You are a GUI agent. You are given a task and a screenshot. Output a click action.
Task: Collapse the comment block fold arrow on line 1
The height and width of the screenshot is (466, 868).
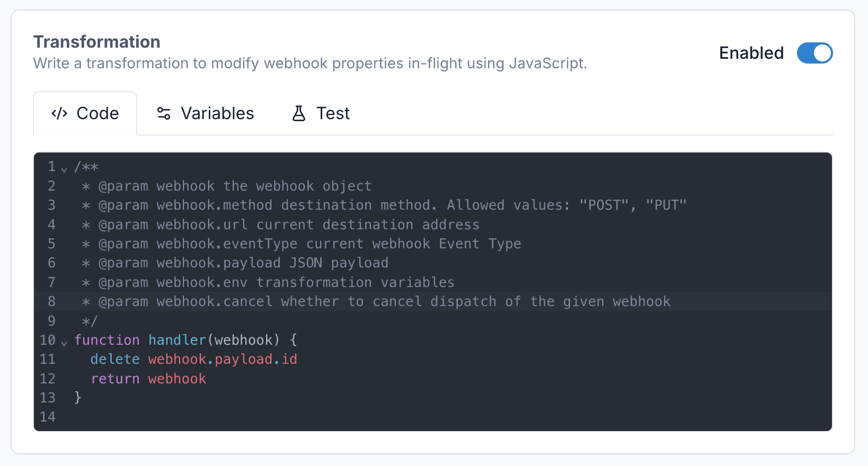64,169
